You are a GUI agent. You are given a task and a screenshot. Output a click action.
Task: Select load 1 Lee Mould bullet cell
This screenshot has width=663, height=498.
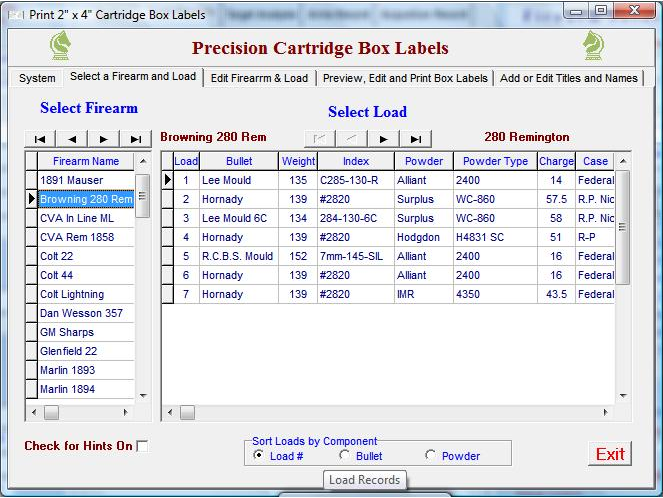[x=239, y=180]
